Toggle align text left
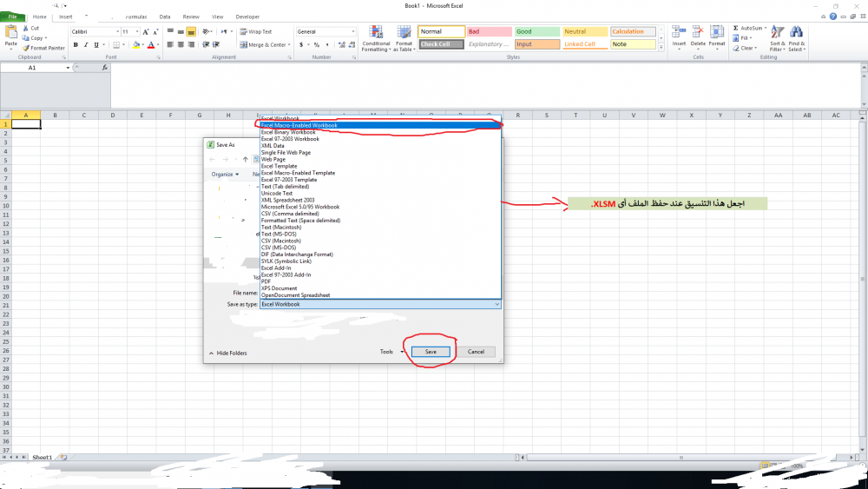 tap(170, 45)
